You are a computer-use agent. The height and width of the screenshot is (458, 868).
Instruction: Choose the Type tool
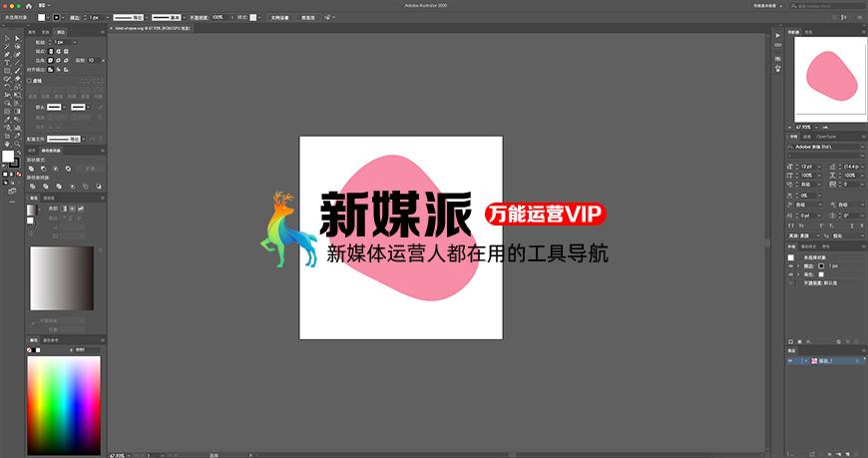[x=7, y=62]
